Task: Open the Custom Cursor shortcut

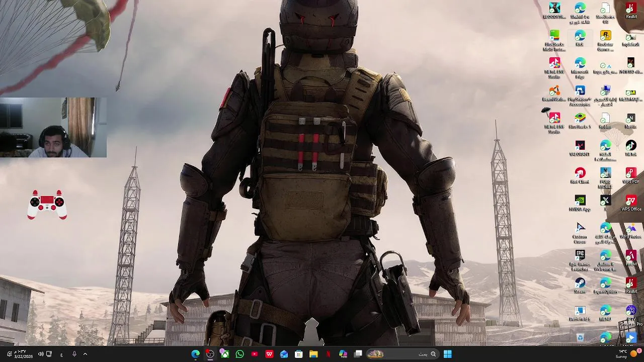Action: coord(580,233)
